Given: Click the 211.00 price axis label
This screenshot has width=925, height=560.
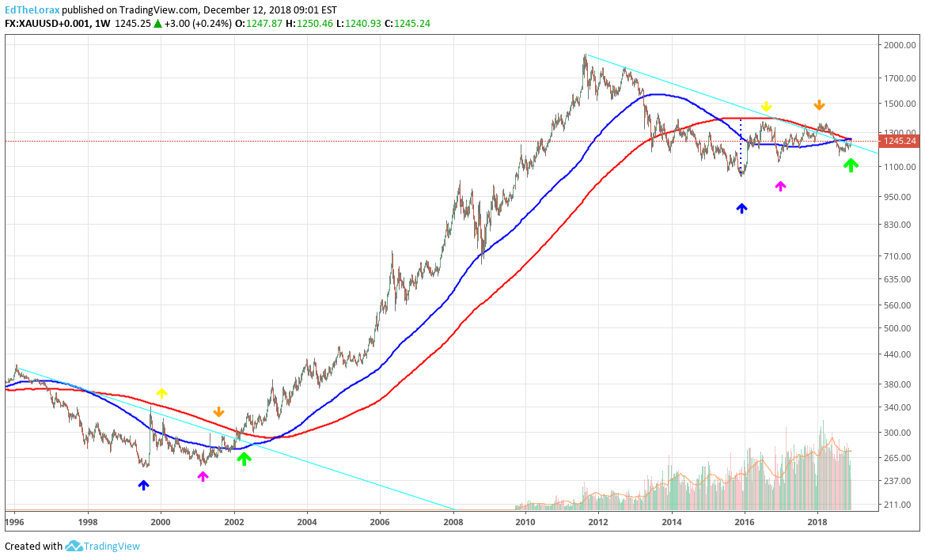Looking at the screenshot, I should coord(900,505).
